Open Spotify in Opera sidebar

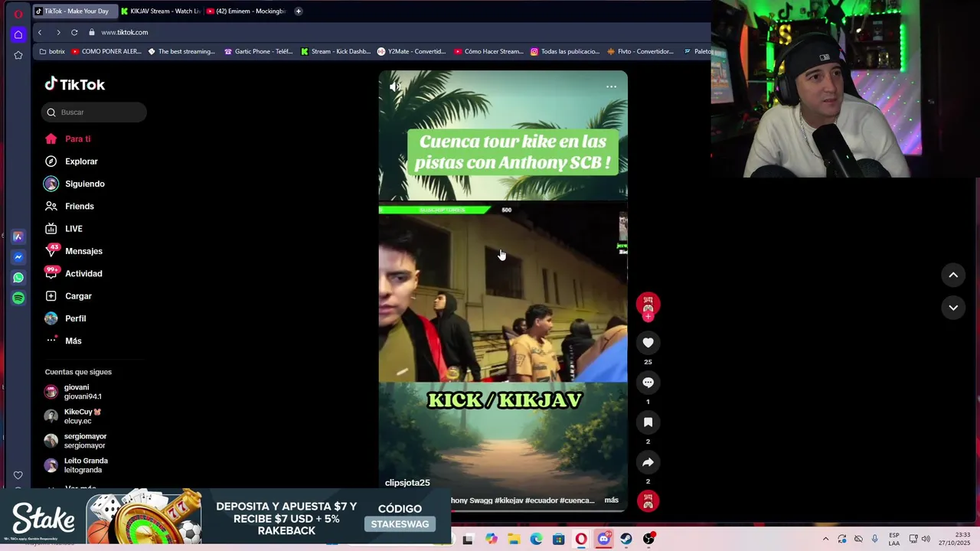tap(18, 298)
